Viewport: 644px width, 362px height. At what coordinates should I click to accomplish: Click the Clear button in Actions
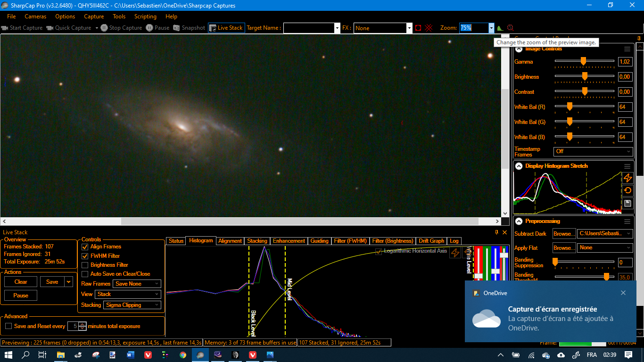pos(21,282)
